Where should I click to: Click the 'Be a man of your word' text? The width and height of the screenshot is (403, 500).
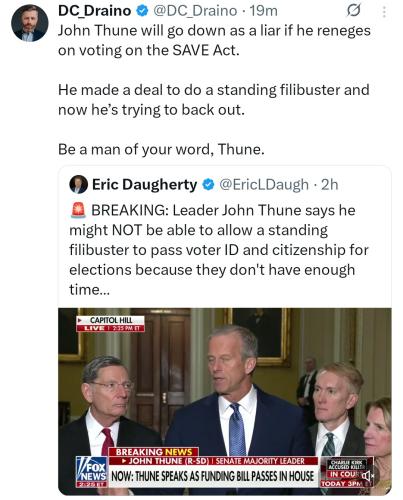161,149
